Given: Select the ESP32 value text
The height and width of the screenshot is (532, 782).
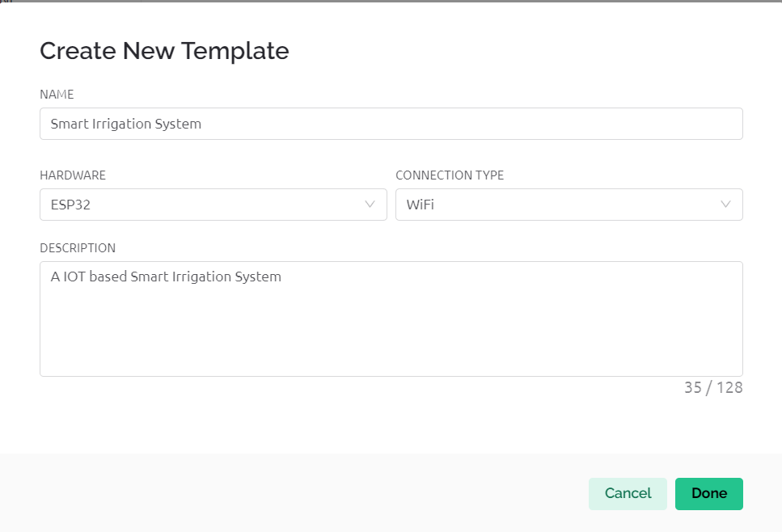Looking at the screenshot, I should (x=70, y=205).
